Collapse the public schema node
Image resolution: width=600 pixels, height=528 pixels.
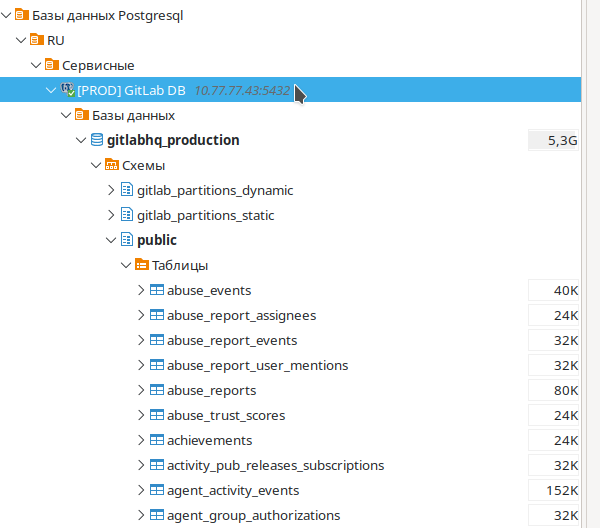111,240
